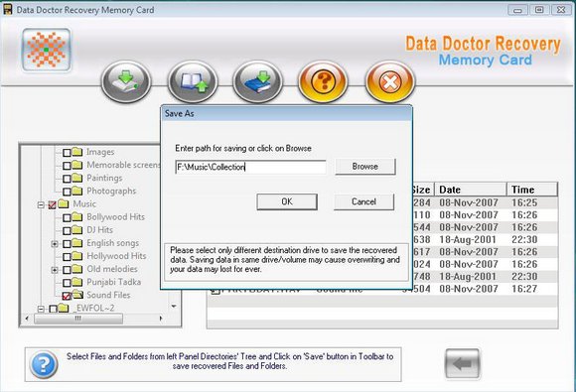Check the Bollywood Hits folder checkbox
The width and height of the screenshot is (576, 392).
pos(67,218)
